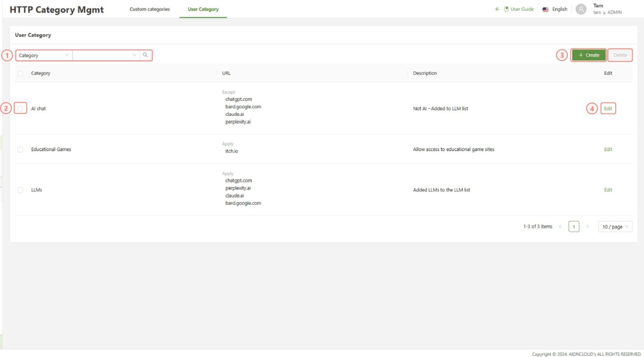Click page number 1 in pagination
Viewport: 644px width, 357px height.
(574, 227)
